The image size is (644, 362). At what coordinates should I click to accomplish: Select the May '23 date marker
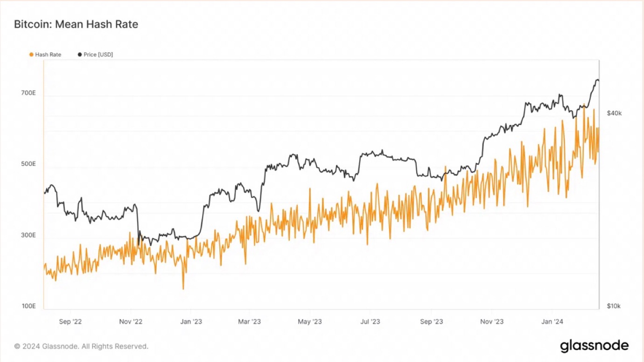[x=310, y=321]
